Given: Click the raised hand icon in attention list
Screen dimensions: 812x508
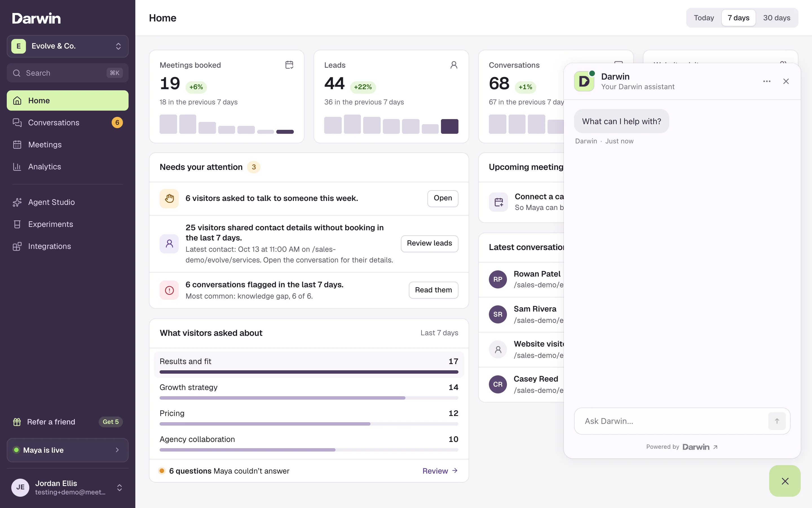Looking at the screenshot, I should tap(169, 199).
